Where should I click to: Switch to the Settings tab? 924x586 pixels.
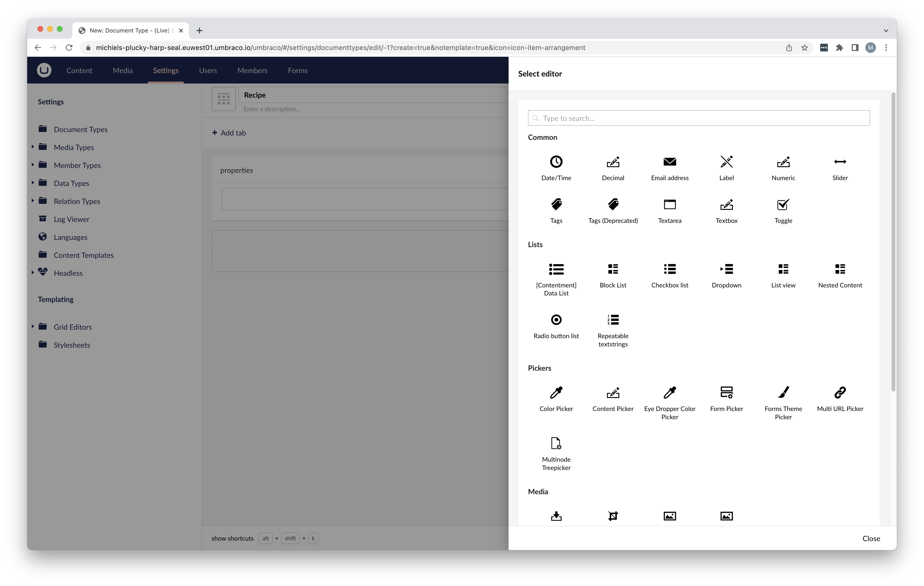[166, 70]
